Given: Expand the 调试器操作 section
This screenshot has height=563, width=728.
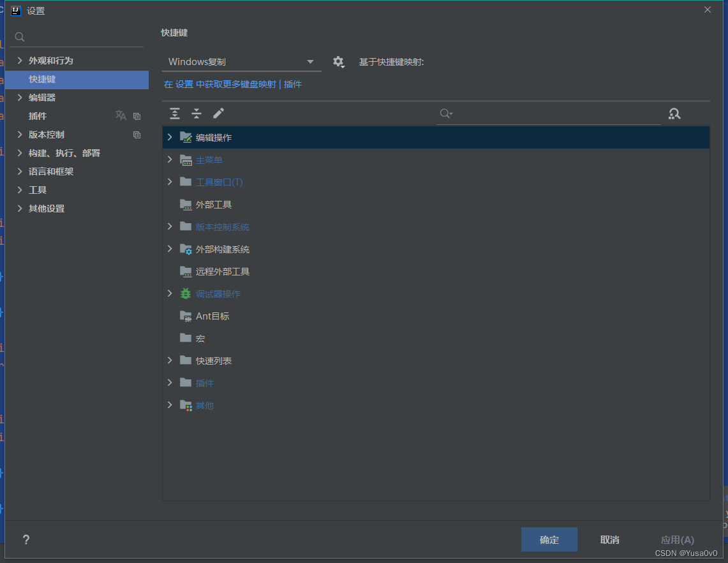Looking at the screenshot, I should (x=169, y=293).
